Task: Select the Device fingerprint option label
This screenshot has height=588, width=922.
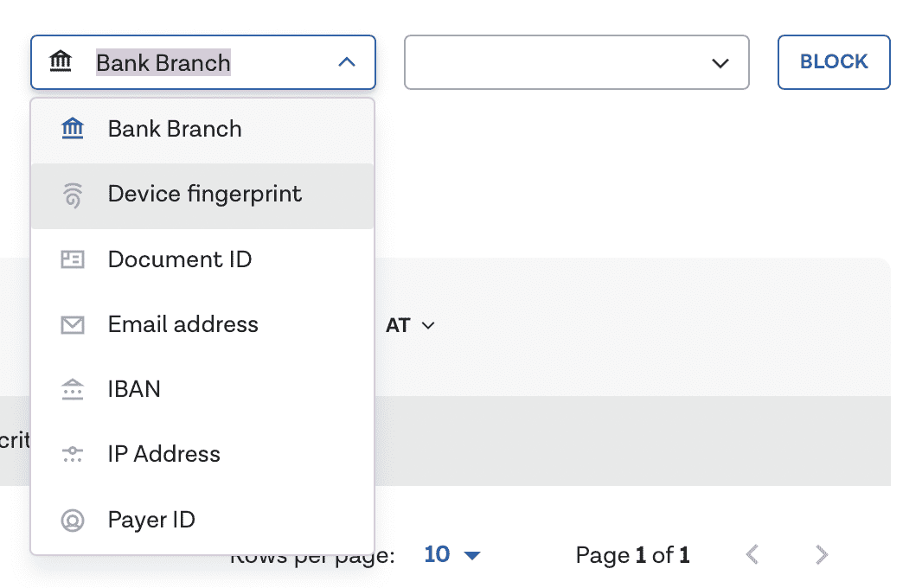Action: tap(205, 194)
